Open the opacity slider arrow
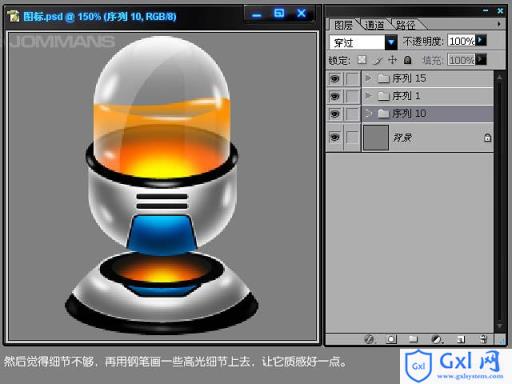The image size is (512, 384). [480, 41]
